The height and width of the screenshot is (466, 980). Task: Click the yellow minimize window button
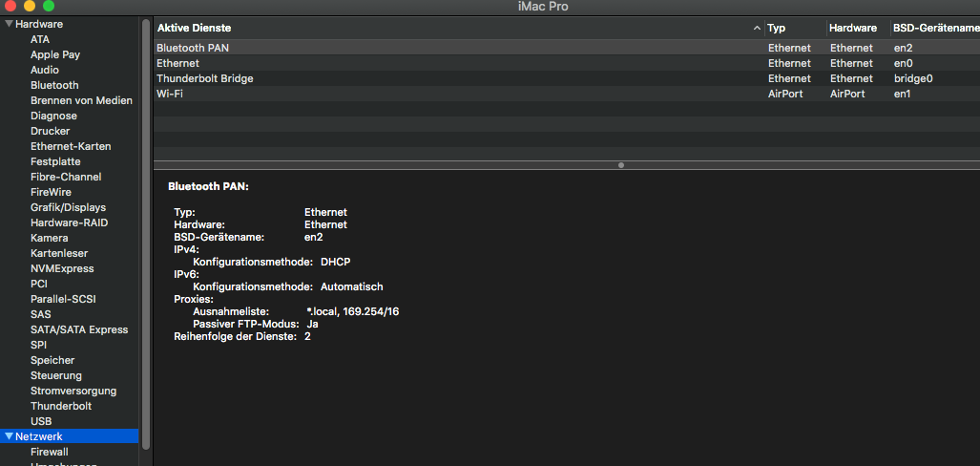click(30, 7)
